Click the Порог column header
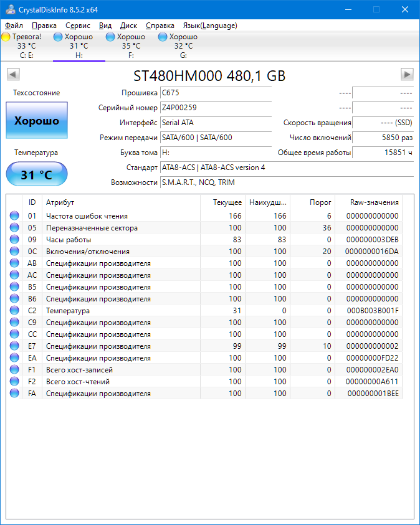Viewport: 420px width, 525px height. (x=312, y=202)
